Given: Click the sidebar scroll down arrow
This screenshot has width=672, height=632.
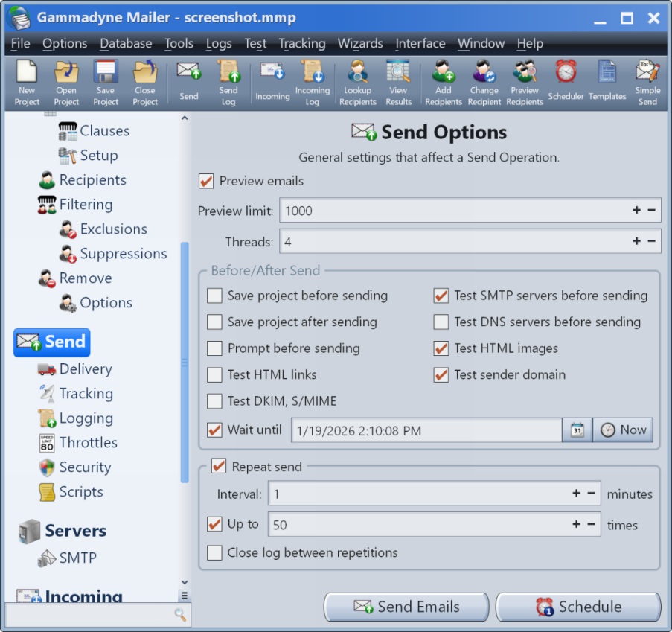Looking at the screenshot, I should (x=185, y=582).
